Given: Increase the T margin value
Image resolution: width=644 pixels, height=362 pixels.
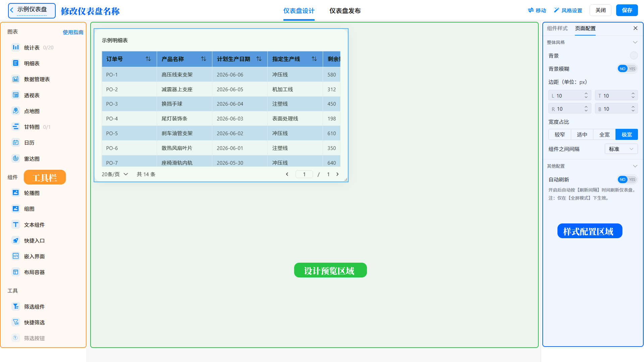Looking at the screenshot, I should tap(633, 94).
